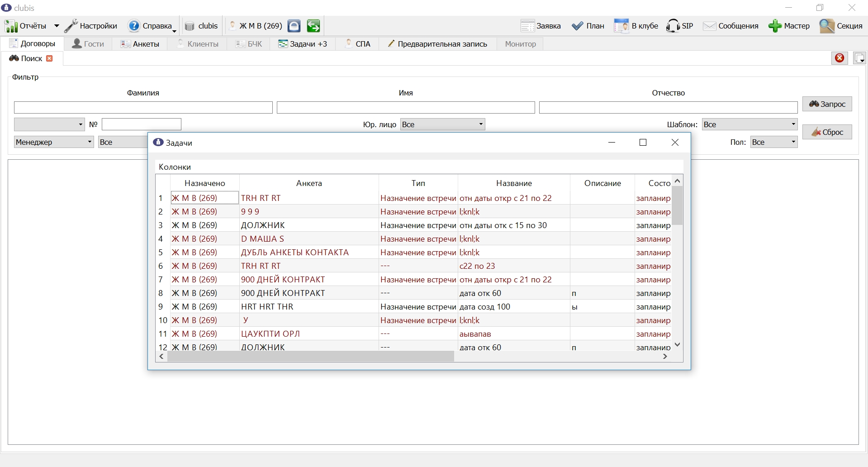The width and height of the screenshot is (868, 467).
Task: Click the Запрос search button
Action: coord(827,104)
